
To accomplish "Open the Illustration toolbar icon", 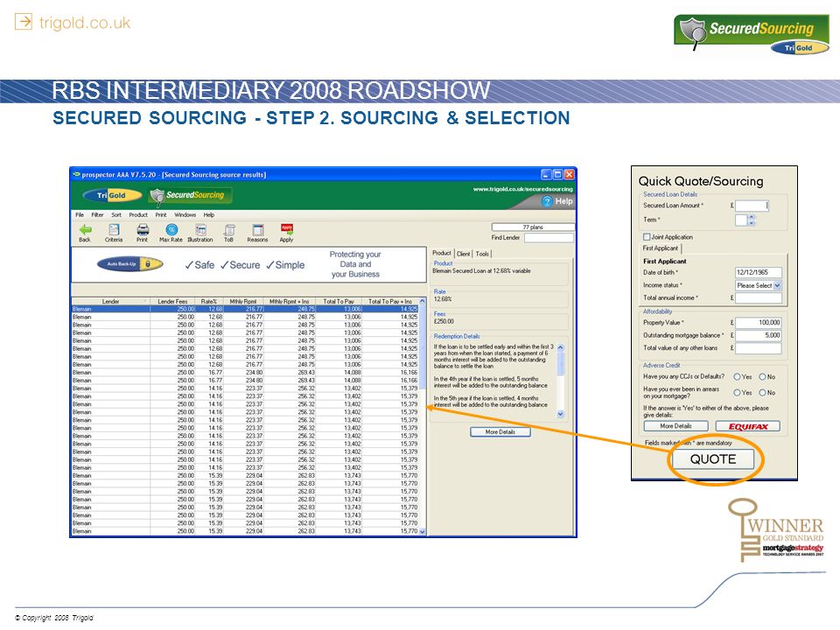I will (200, 230).
